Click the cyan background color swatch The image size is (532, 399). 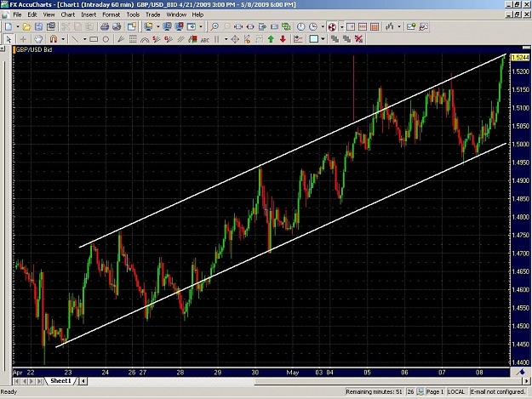314,39
